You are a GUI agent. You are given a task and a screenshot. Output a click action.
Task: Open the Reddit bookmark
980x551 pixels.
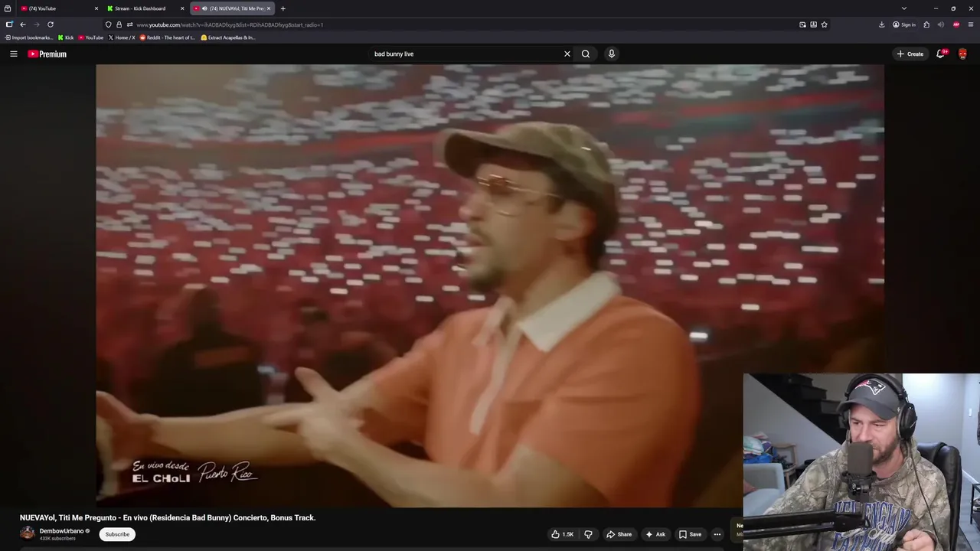(168, 37)
